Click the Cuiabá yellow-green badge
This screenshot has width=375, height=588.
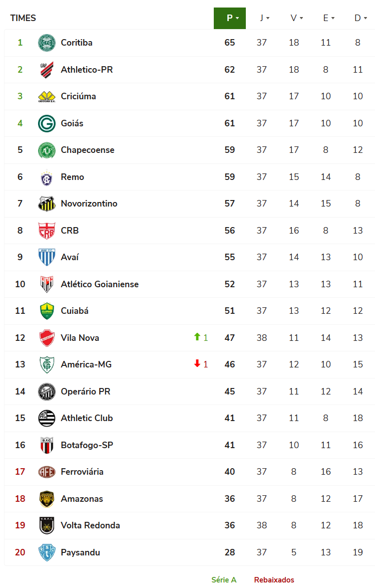[47, 311]
